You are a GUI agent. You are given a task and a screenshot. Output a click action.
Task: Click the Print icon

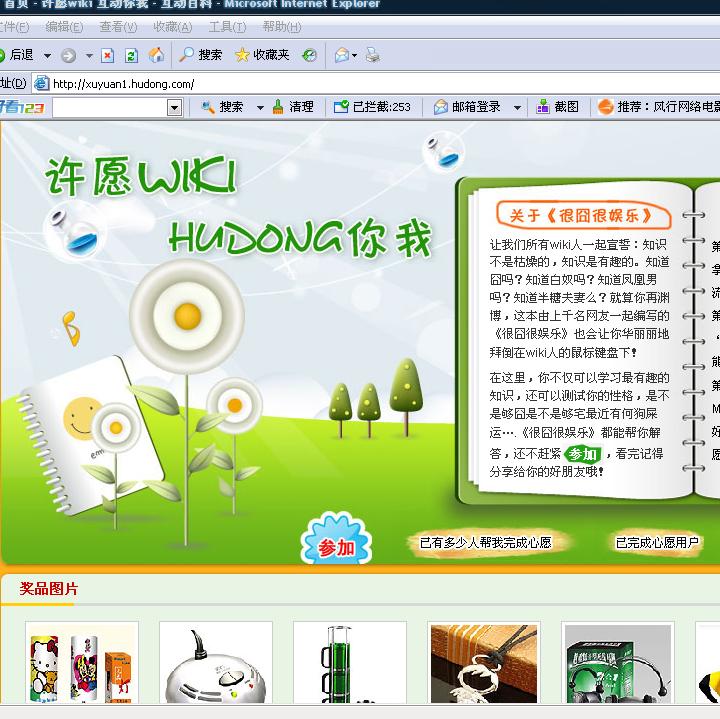click(x=373, y=56)
